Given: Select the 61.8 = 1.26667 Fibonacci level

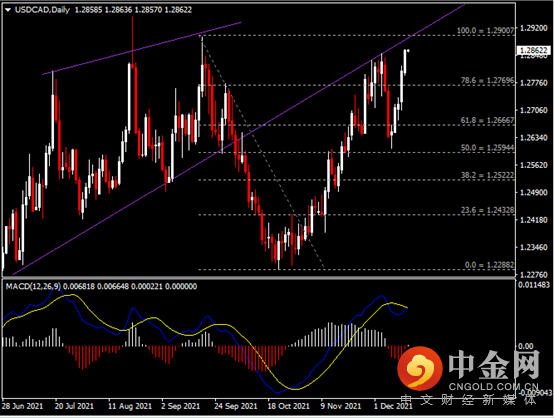Looking at the screenshot, I should point(488,120).
